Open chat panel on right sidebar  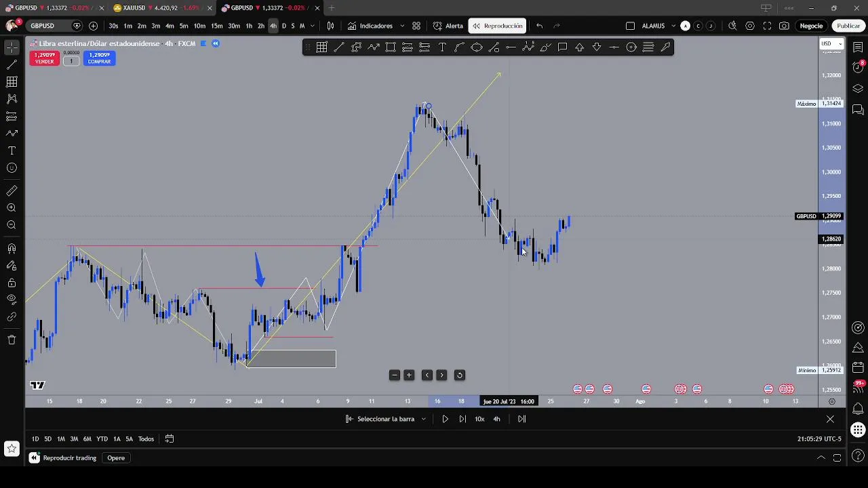tap(858, 109)
